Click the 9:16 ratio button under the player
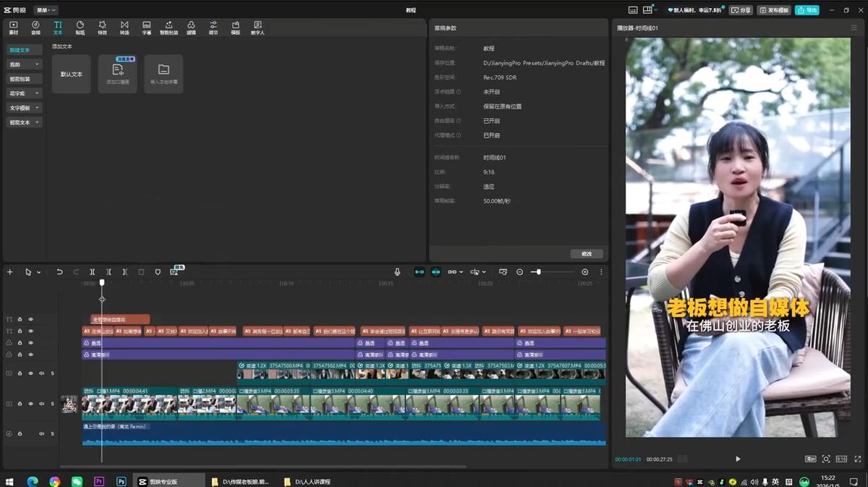Viewport: 868px width, 487px height. 841,459
